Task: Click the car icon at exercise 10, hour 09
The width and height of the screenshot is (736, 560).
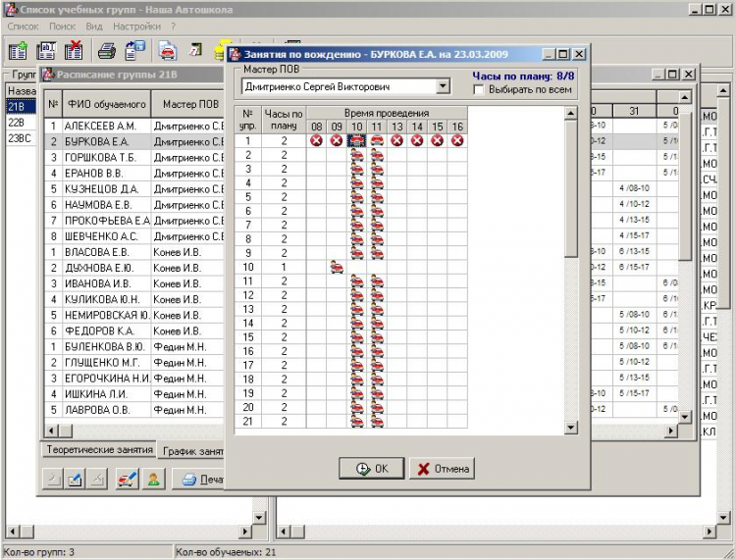Action: point(337,267)
